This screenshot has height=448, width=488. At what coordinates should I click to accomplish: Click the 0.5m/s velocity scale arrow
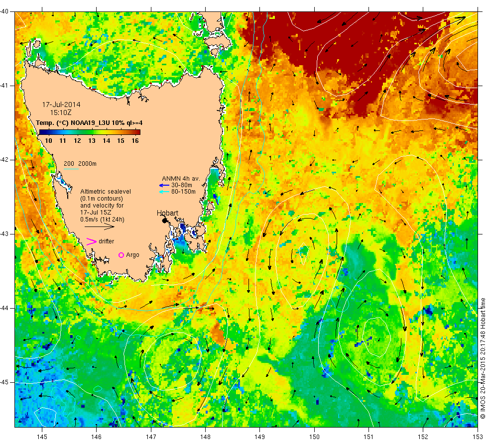100,227
